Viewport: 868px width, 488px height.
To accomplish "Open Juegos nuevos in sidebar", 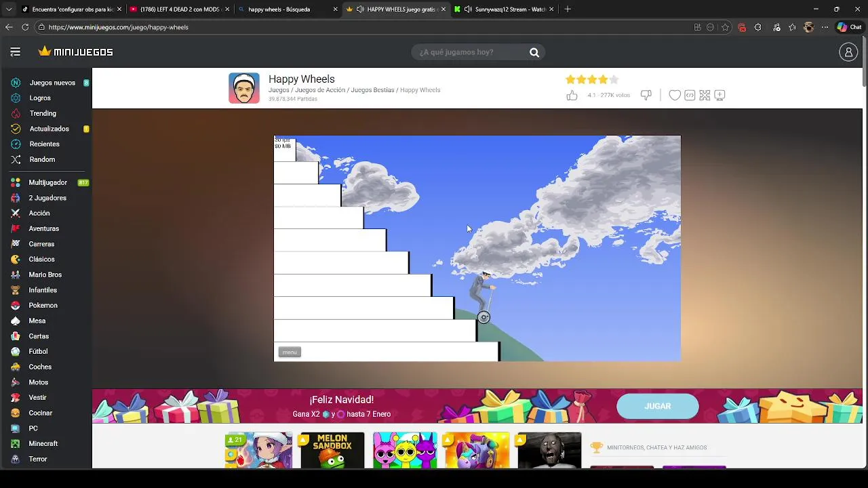I will pyautogui.click(x=52, y=83).
